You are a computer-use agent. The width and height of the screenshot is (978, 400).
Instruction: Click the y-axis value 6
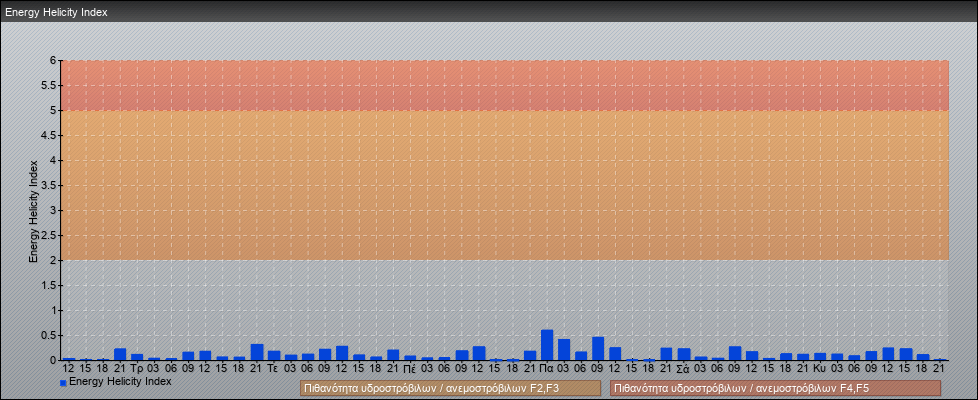(53, 61)
